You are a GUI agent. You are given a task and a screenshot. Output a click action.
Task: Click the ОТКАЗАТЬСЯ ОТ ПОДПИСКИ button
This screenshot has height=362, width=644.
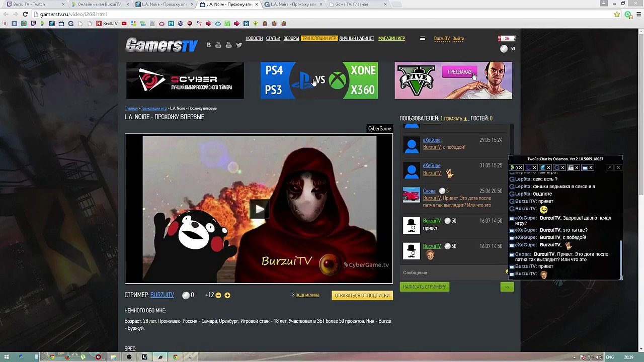(x=362, y=295)
